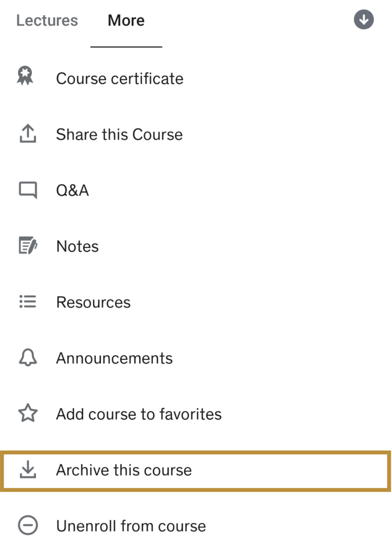Viewport: 392px width, 549px height.
Task: Click the Resources list icon
Action: point(28,302)
